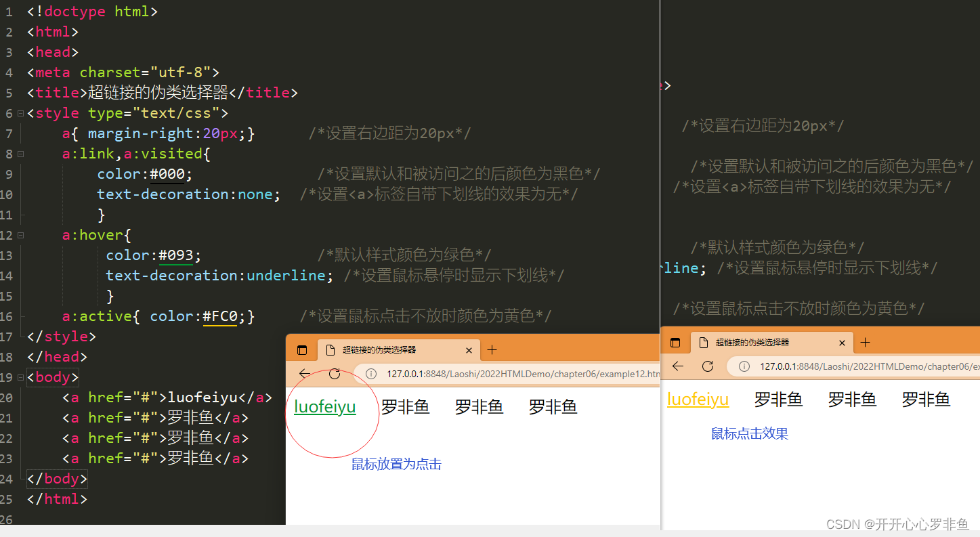Click the luofeiyu hyperlink in the left webpage
This screenshot has height=537, width=980.
[x=324, y=406]
